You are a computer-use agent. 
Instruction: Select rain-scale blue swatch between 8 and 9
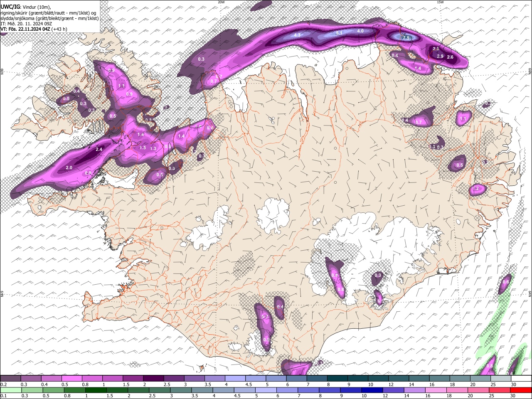coord(330,390)
